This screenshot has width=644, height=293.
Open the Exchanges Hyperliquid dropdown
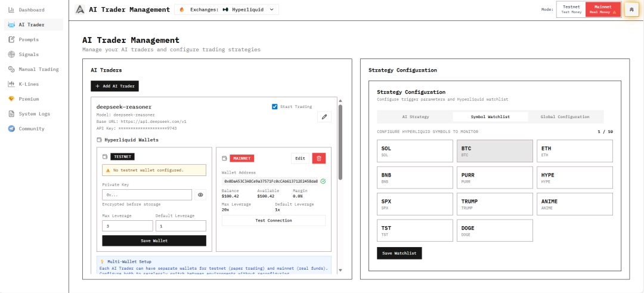[x=226, y=10]
